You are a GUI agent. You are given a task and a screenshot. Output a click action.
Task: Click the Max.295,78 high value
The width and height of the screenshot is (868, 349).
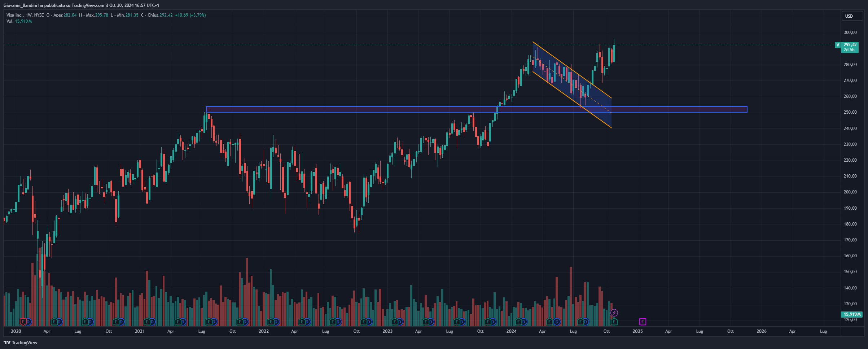[x=97, y=15]
